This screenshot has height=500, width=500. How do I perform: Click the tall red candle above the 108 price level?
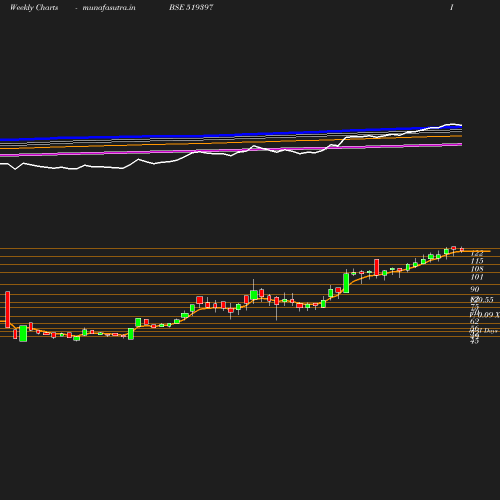pos(377,267)
